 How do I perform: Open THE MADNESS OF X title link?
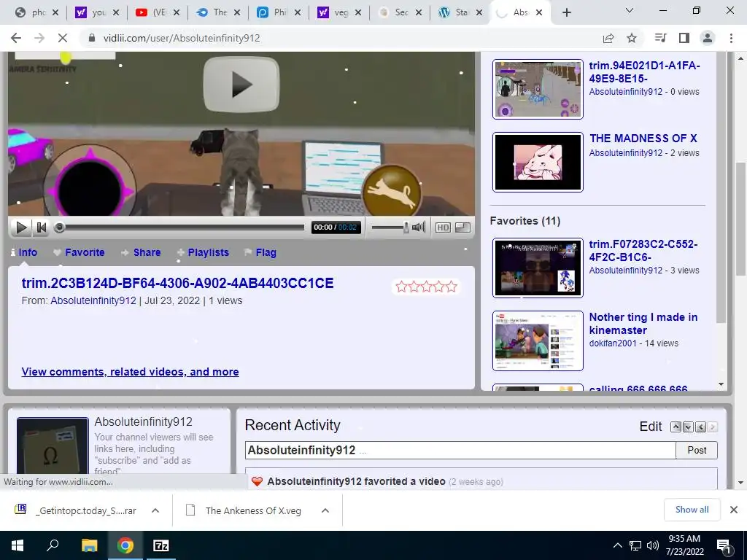643,139
